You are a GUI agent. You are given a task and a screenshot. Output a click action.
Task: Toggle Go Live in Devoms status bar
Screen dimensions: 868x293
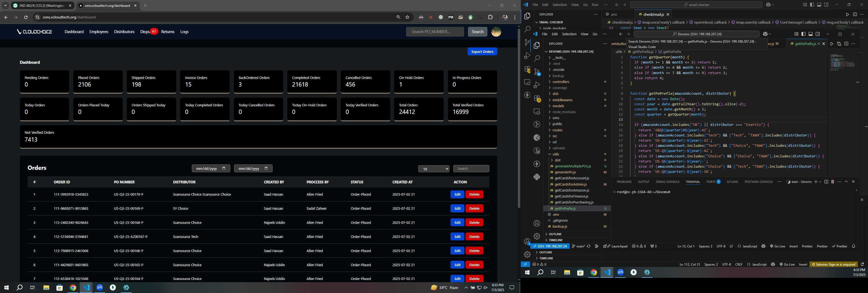point(777,246)
